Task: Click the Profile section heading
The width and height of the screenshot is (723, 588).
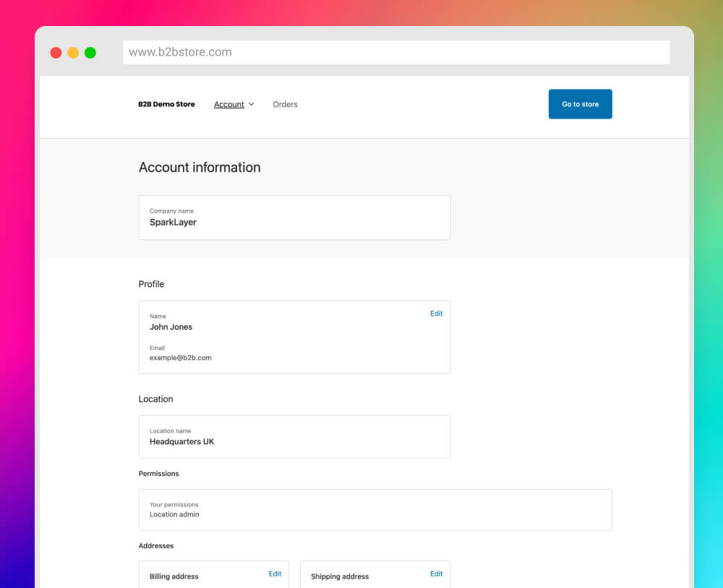Action: [151, 284]
